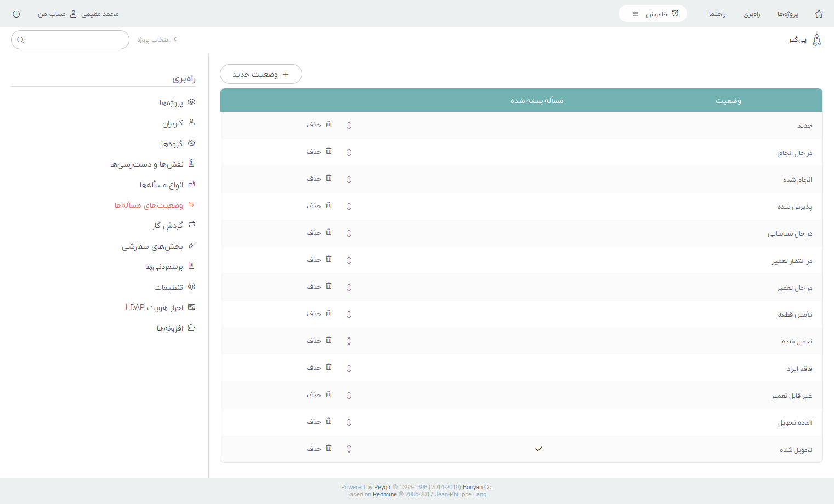Click the sort arrows icon for فاقد ایراد

(349, 368)
